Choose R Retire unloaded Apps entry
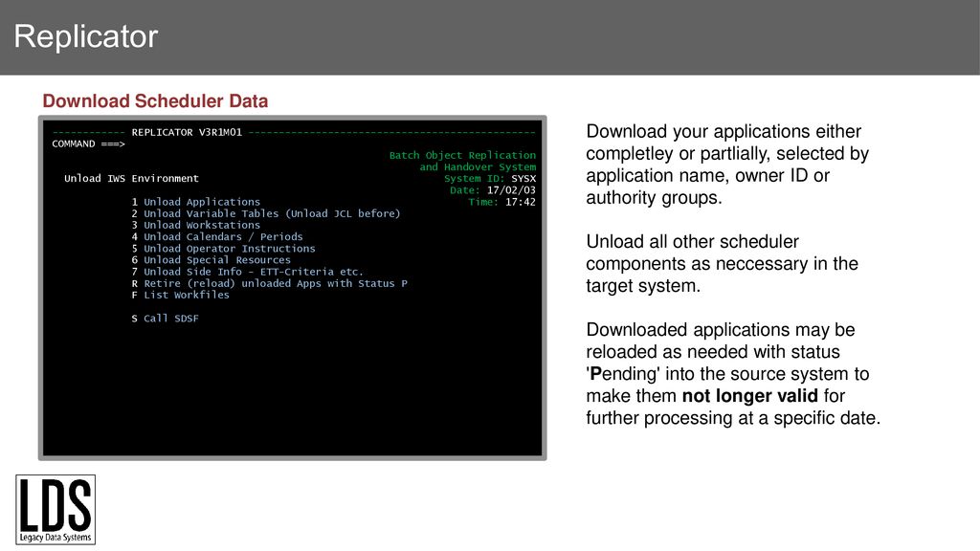This screenshot has height=551, width=980. click(269, 283)
